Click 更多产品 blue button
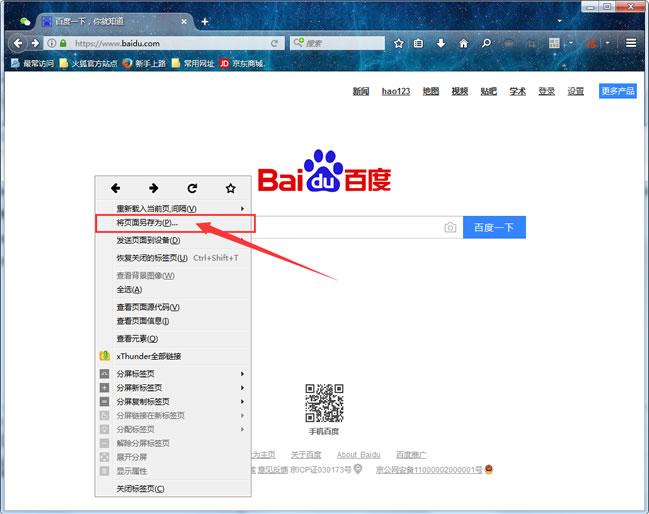Screen dimensions: 649x514 (618, 91)
